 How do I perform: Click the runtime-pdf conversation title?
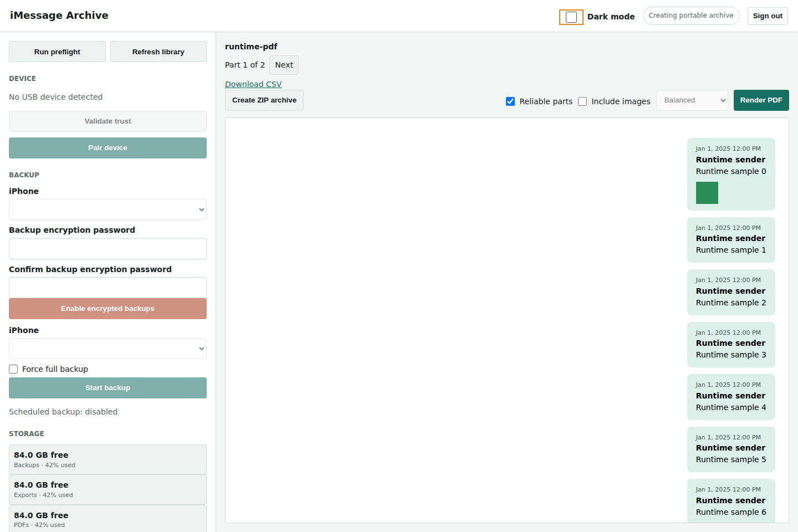click(x=251, y=47)
